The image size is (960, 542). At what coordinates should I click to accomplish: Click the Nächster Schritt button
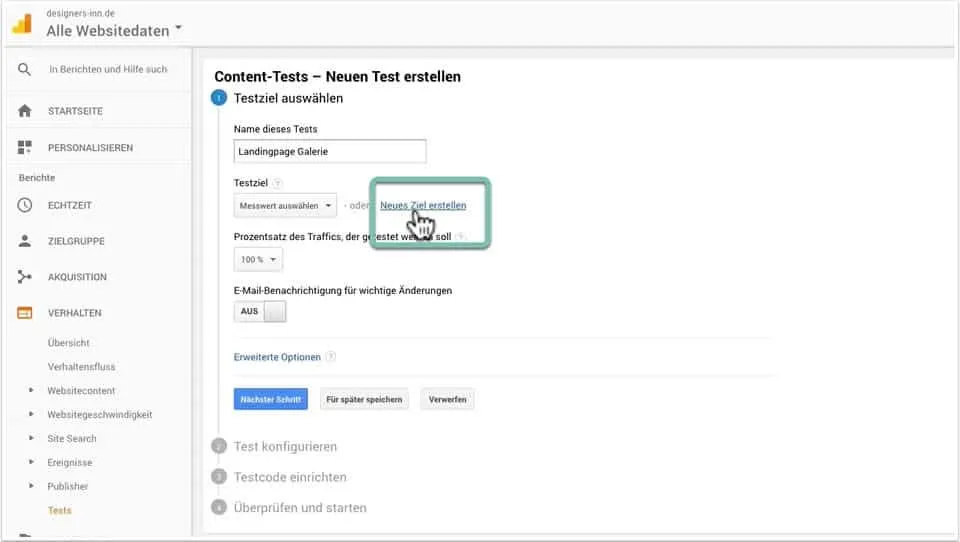[x=270, y=399]
